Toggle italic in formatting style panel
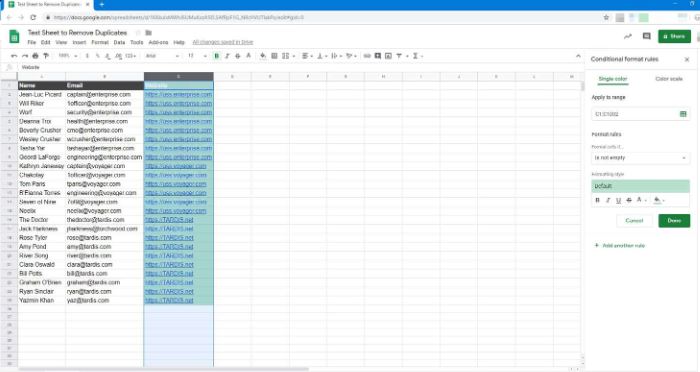The width and height of the screenshot is (700, 372). click(x=608, y=200)
